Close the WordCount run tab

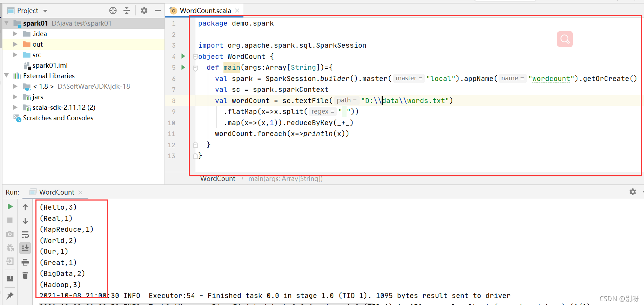(x=80, y=192)
